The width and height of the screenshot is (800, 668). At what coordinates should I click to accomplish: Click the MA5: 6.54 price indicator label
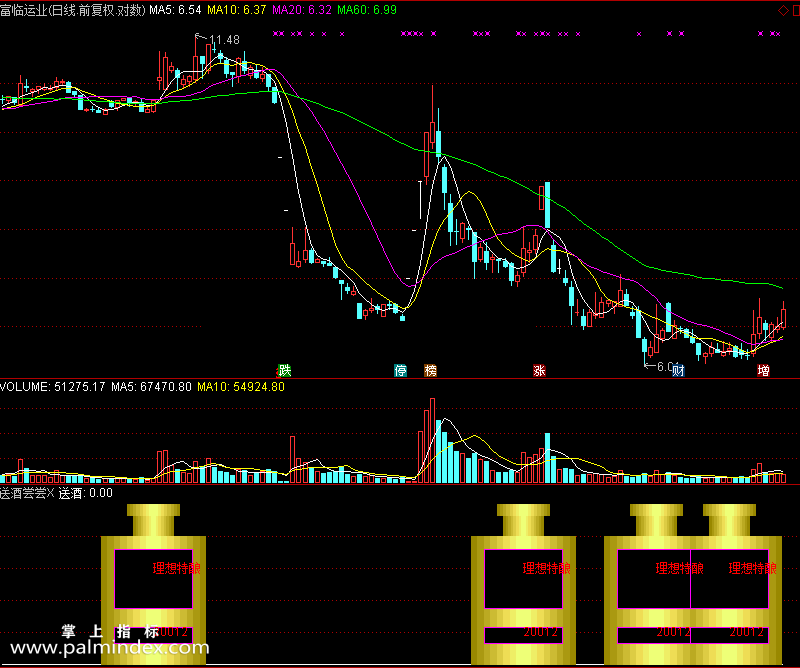(x=175, y=10)
